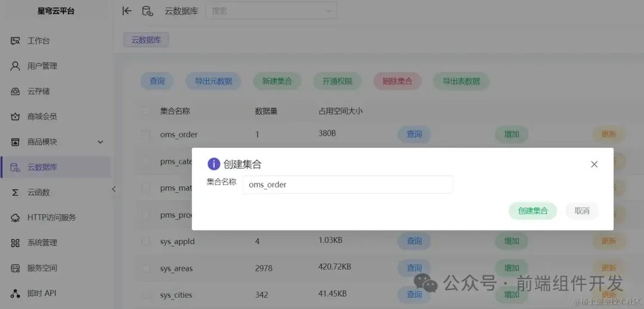This screenshot has width=644, height=309.
Task: Select the 云数据库 database sidebar icon
Action: (15, 167)
